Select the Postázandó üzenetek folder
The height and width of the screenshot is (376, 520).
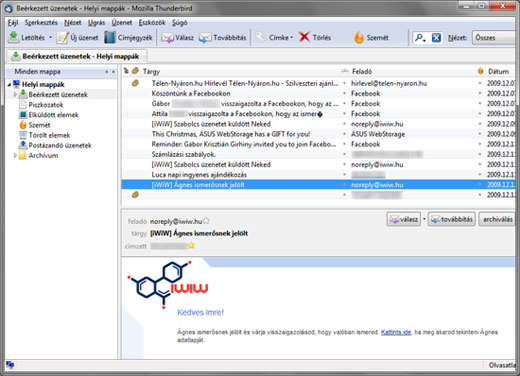60,145
